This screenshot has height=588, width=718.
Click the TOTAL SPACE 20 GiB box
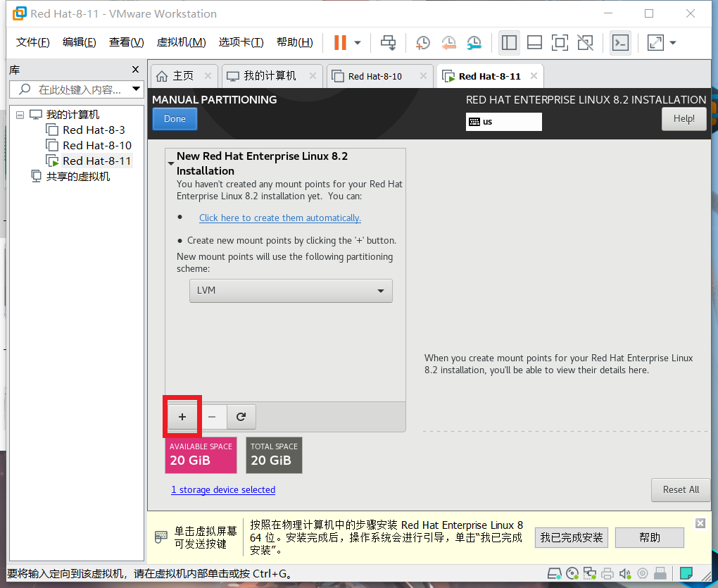(274, 455)
